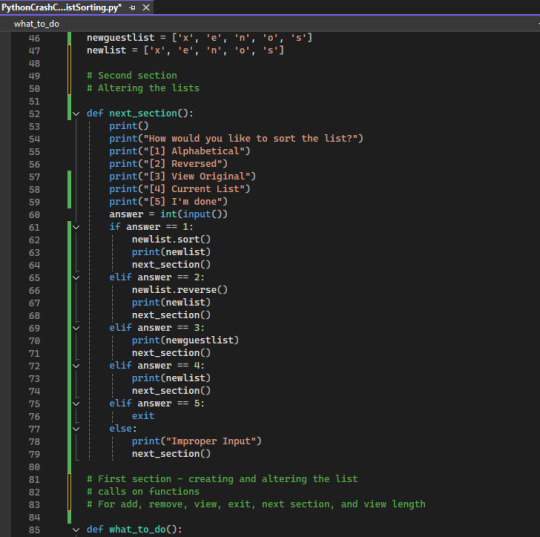Collapse the 'elif answer == 3' block
Image resolution: width=540 pixels, height=537 pixels.
tap(76, 328)
